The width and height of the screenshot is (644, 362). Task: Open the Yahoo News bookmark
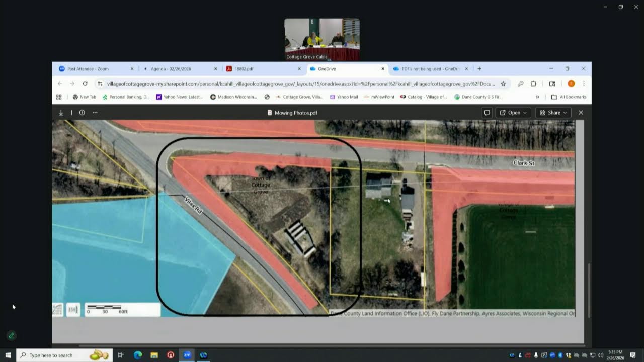pyautogui.click(x=179, y=97)
